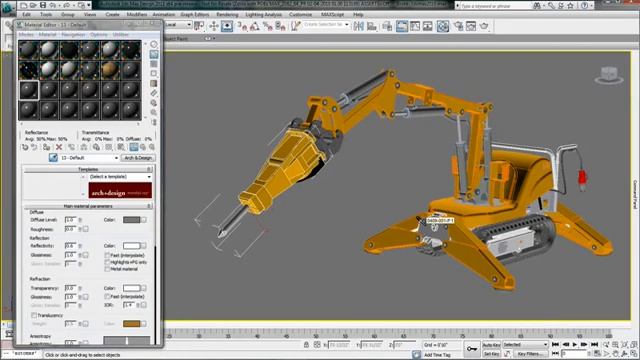The height and width of the screenshot is (360, 640).
Task: Click the Reflection color swatch
Action: point(131,246)
